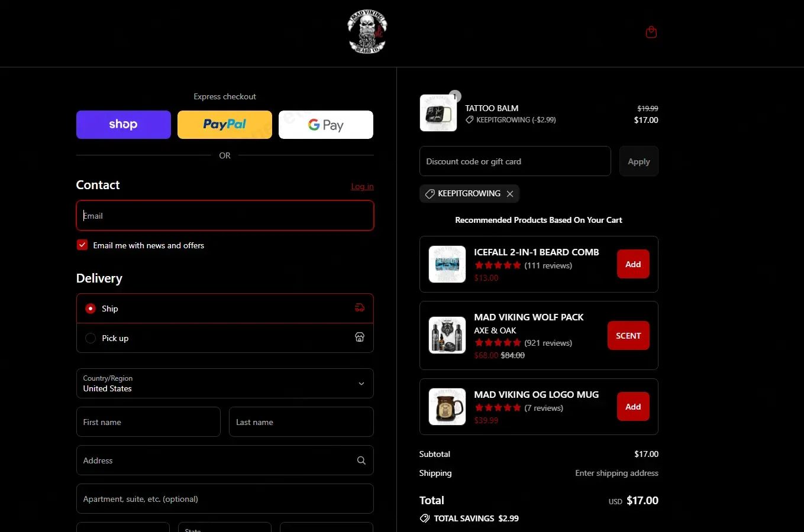Image resolution: width=804 pixels, height=532 pixels.
Task: Click the shipping truck icon
Action: pyautogui.click(x=359, y=308)
